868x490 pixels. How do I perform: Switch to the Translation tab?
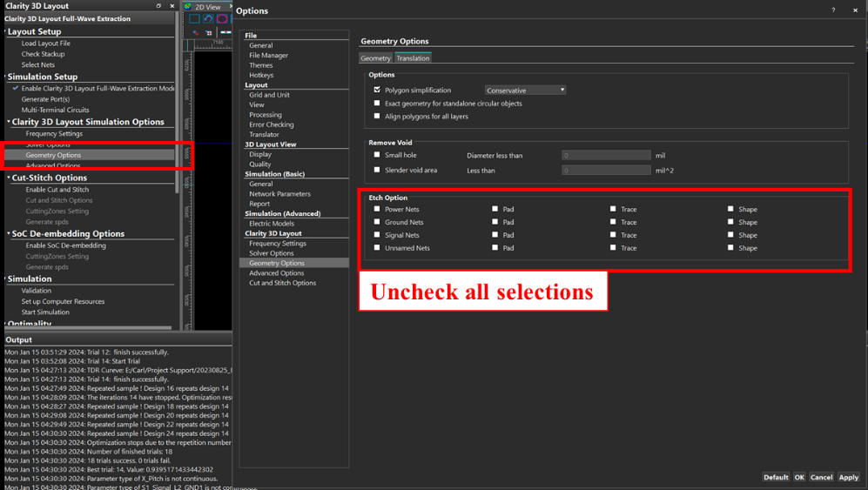(x=413, y=58)
